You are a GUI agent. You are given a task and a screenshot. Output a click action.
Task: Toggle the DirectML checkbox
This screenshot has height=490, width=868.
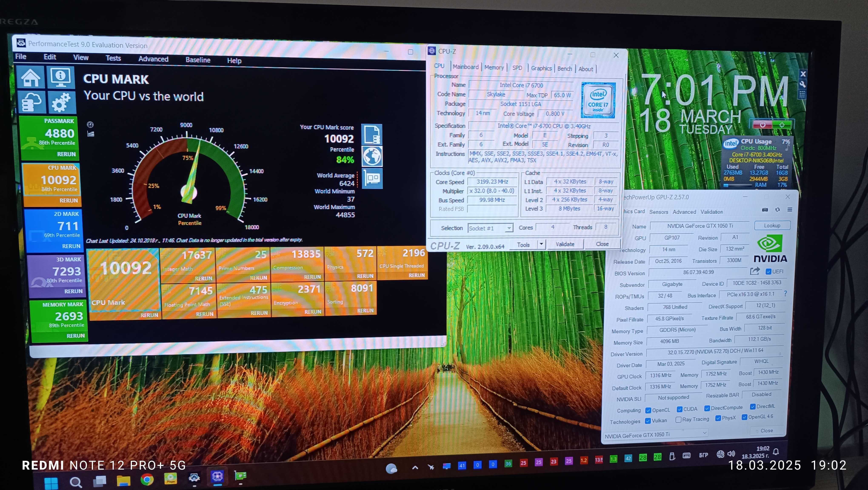(x=752, y=406)
